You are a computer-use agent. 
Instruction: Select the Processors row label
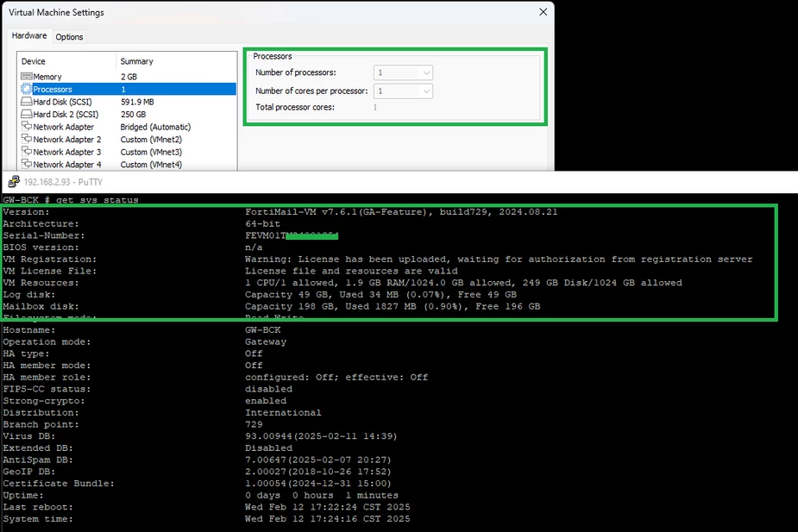pos(53,89)
